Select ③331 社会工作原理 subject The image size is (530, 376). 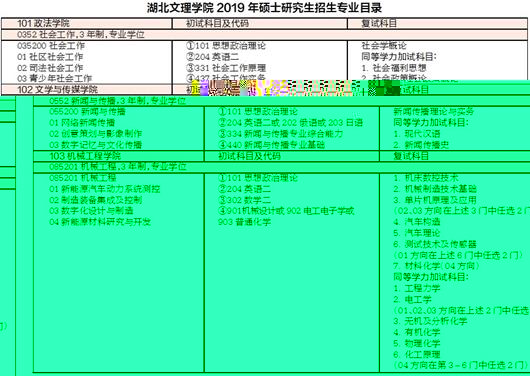226,68
